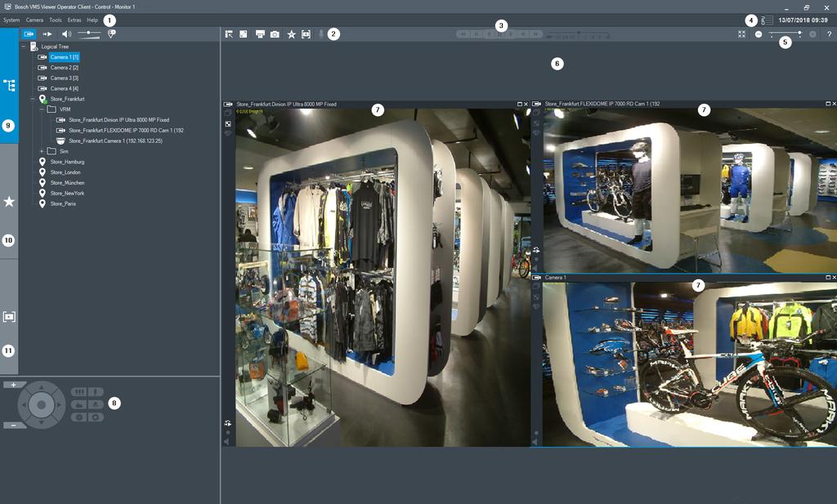Select Store_Hamburg in the tree
The height and width of the screenshot is (504, 837).
tap(67, 162)
